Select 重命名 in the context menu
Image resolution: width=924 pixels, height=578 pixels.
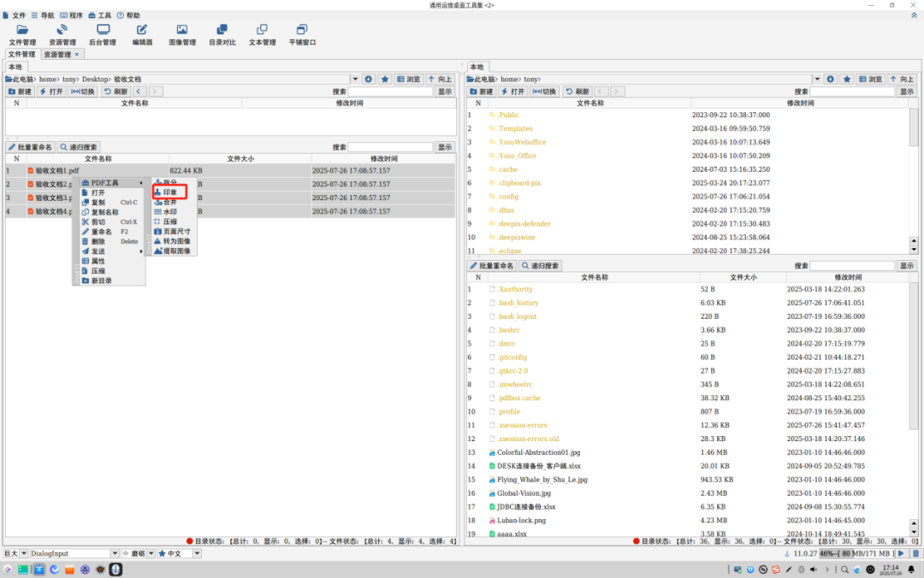[x=112, y=232]
